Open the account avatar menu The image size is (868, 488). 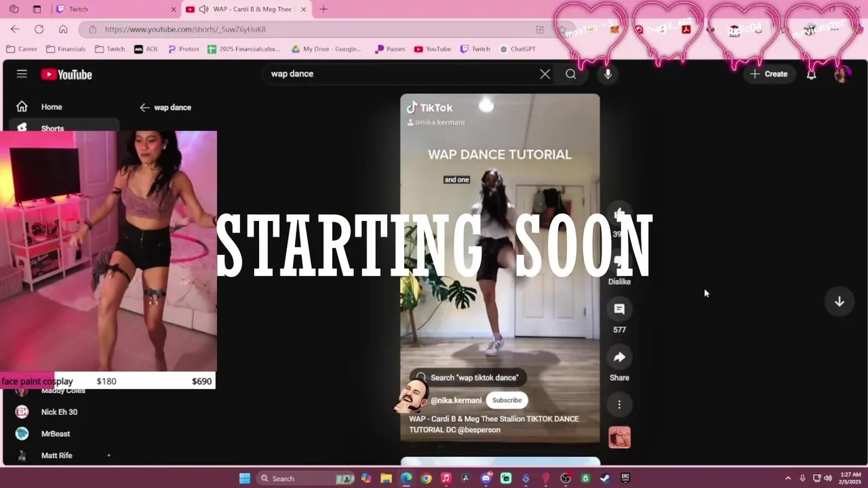[x=842, y=74]
